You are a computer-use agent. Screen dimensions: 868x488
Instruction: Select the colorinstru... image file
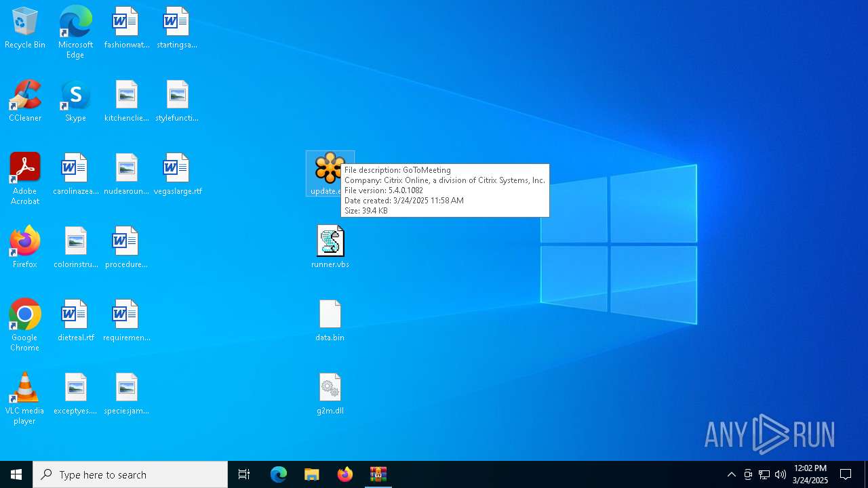(x=75, y=248)
